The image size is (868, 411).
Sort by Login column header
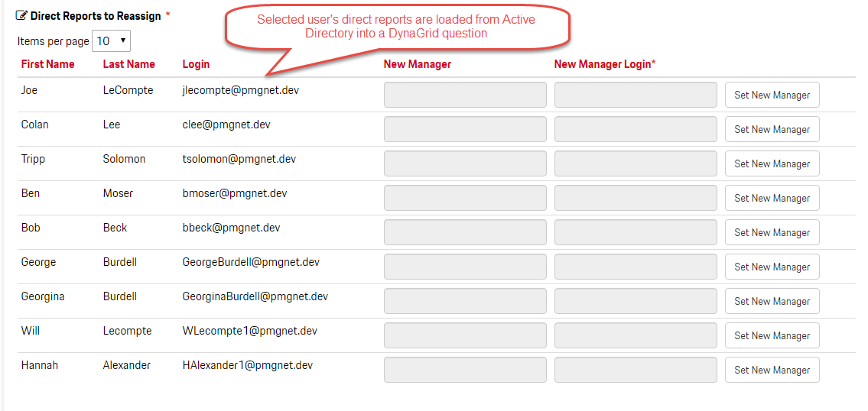(x=196, y=64)
